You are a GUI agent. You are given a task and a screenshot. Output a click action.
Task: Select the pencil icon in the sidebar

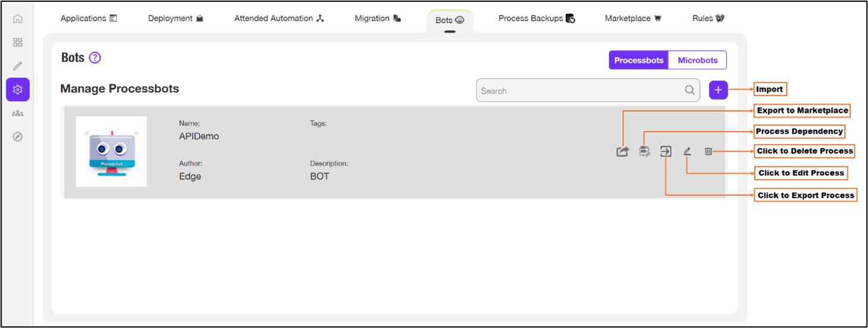[18, 66]
